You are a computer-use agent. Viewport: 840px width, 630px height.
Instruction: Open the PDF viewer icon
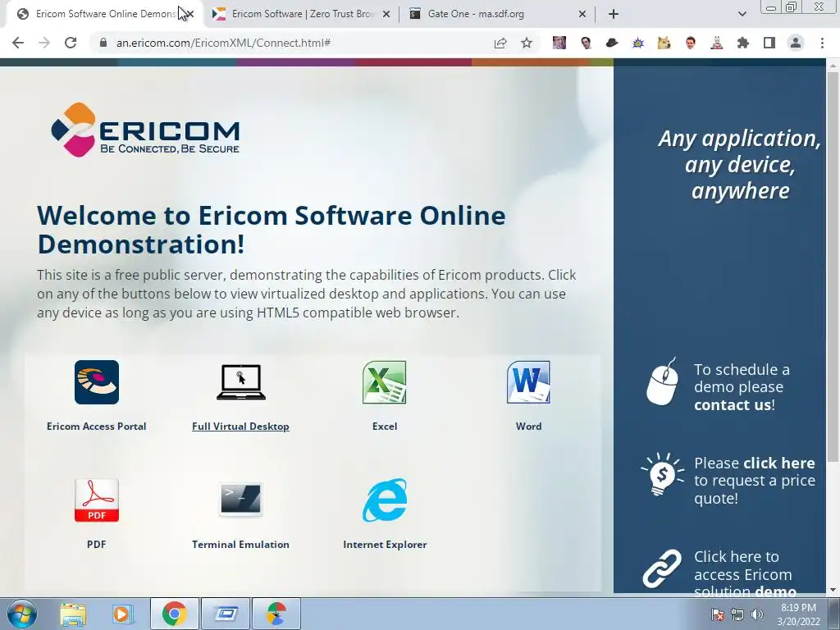tap(97, 500)
